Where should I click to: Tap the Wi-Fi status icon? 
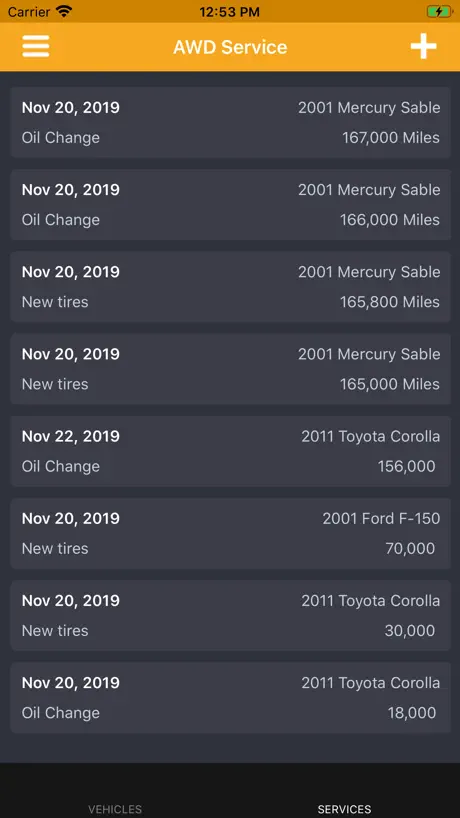(64, 11)
